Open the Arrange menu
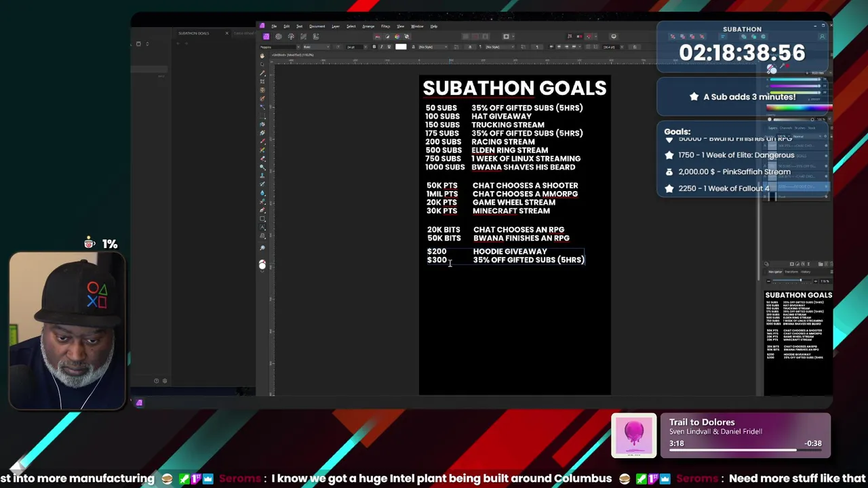 tap(368, 26)
